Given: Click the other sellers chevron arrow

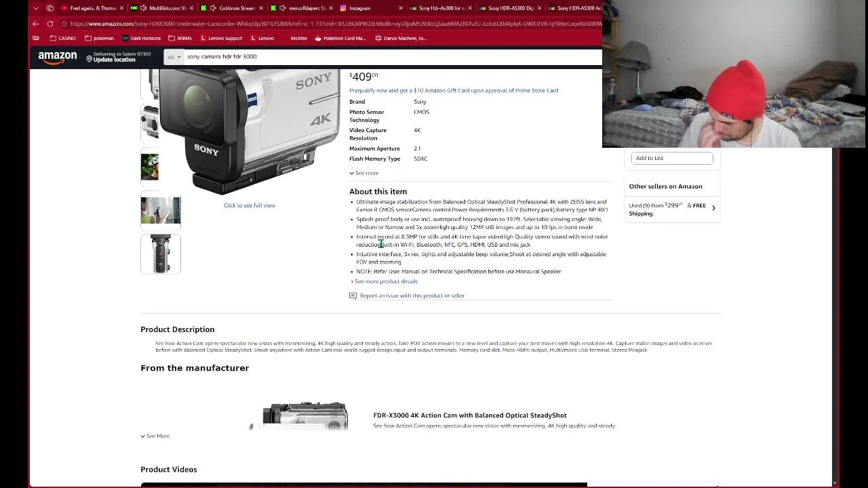Looking at the screenshot, I should pyautogui.click(x=713, y=208).
